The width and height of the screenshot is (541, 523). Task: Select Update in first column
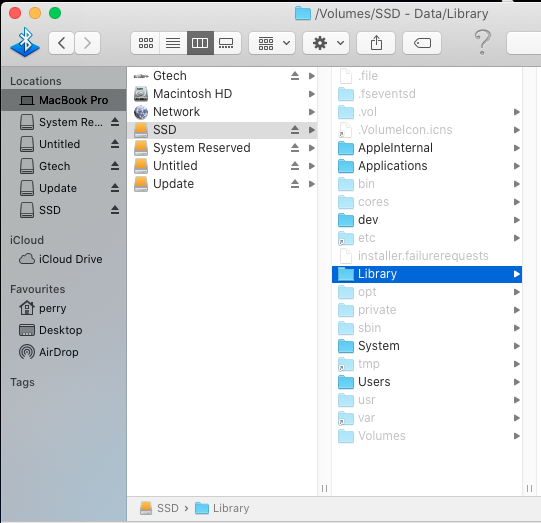coord(222,184)
